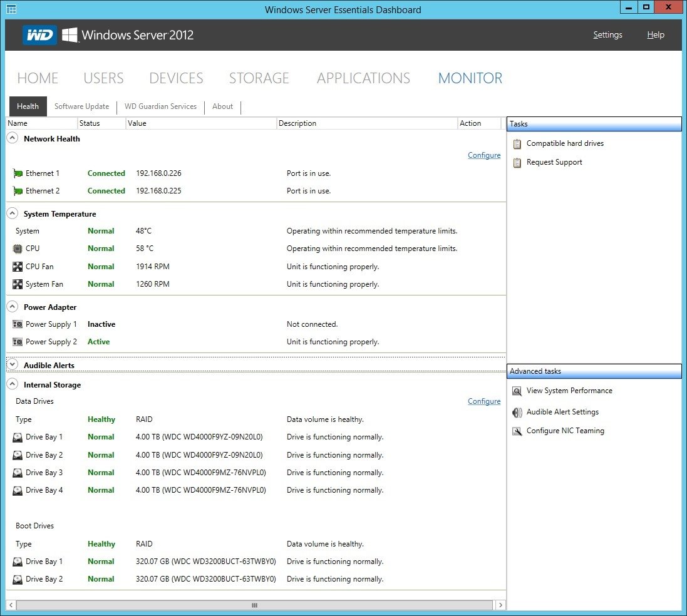
Task: Click the 48°C System temperature value
Action: 143,231
